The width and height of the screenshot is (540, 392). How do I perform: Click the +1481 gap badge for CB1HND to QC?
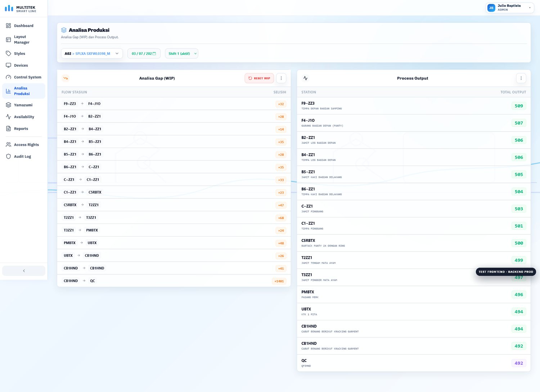(279, 281)
